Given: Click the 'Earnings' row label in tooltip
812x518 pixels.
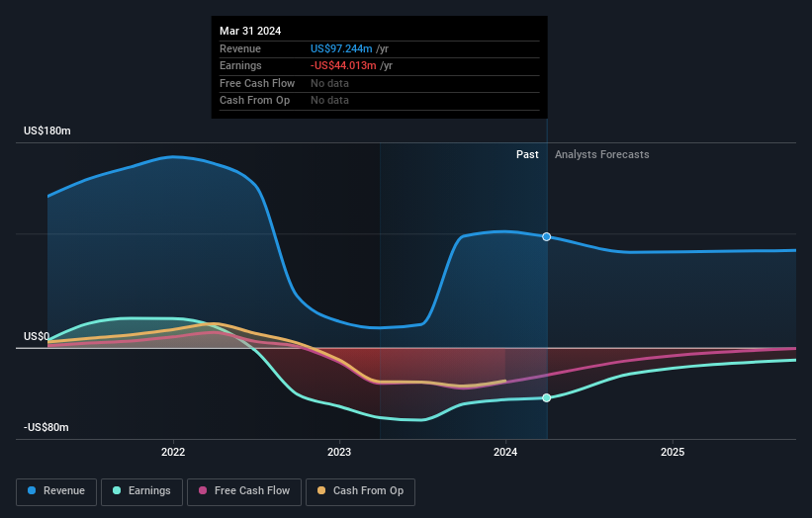Looking at the screenshot, I should (240, 65).
